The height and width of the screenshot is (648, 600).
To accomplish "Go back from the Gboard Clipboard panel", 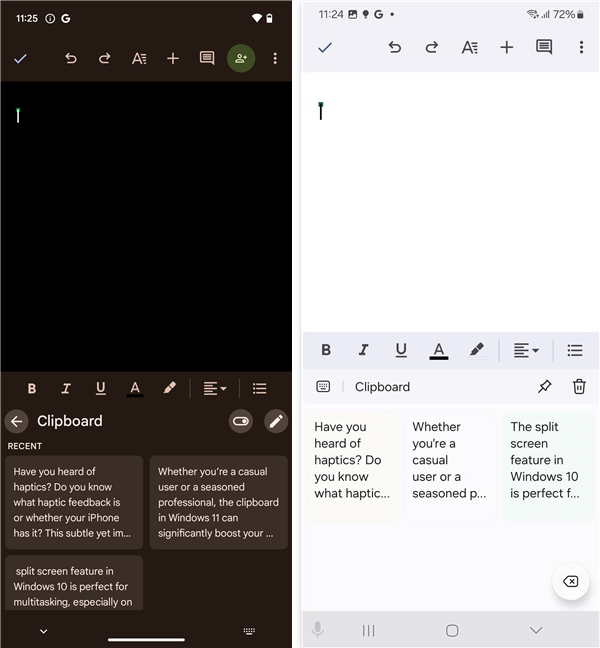I will coord(17,422).
